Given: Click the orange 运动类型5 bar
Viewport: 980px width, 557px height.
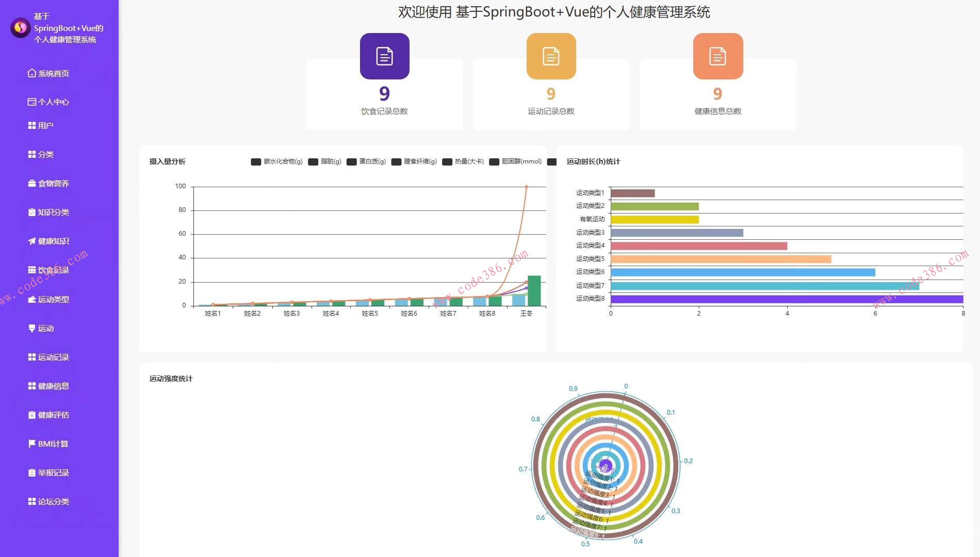Looking at the screenshot, I should [x=721, y=259].
